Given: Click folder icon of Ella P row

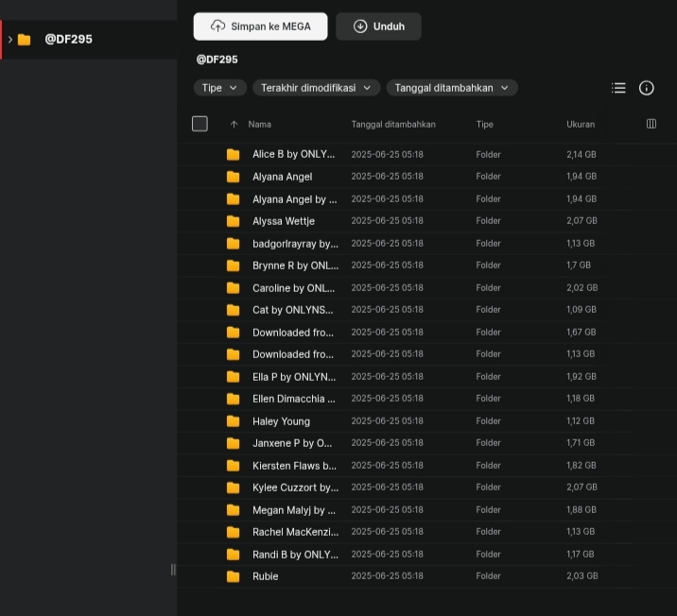Looking at the screenshot, I should (234, 377).
